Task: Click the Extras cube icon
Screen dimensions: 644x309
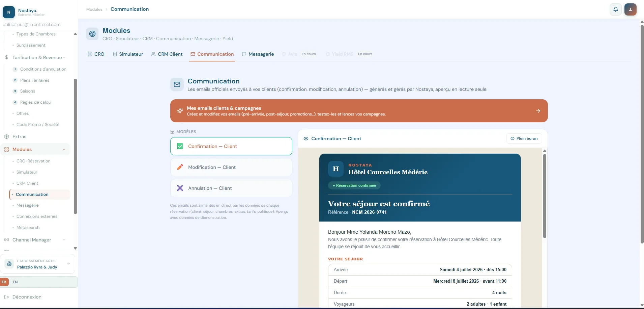Action: (x=6, y=137)
